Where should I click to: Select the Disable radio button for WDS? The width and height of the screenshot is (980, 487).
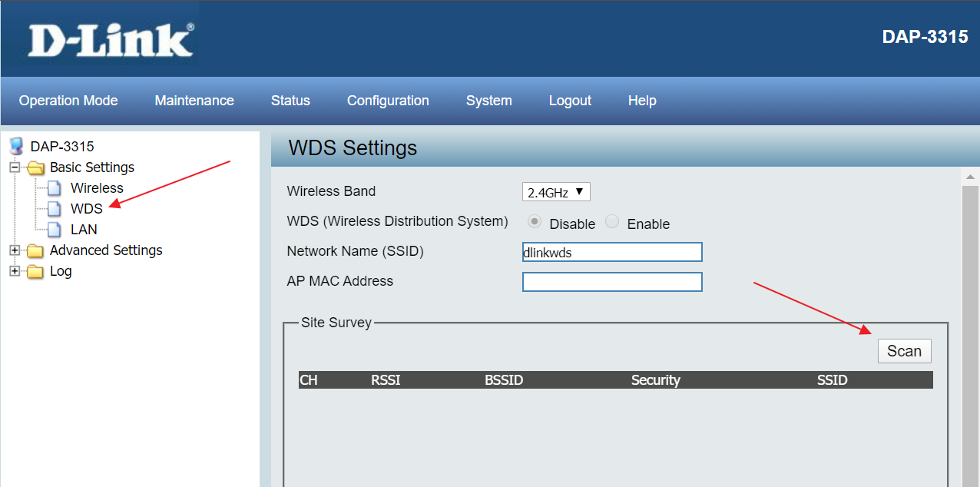(535, 222)
